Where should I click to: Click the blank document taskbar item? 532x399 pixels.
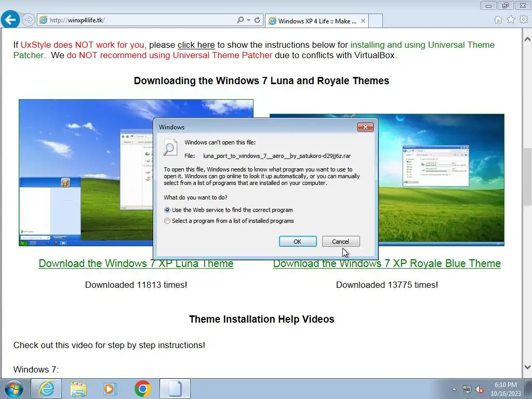click(175, 389)
